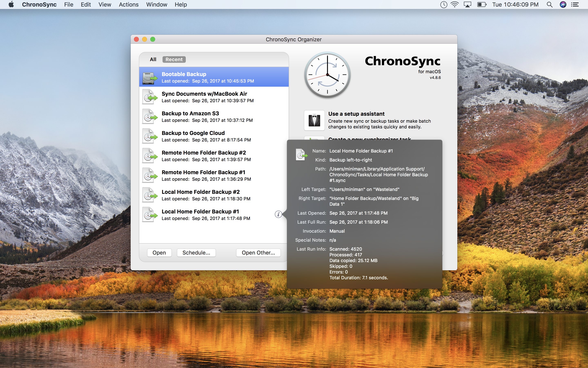Screen dimensions: 588x368
Task: Select Backup to Amazon S3 task
Action: pyautogui.click(x=214, y=117)
